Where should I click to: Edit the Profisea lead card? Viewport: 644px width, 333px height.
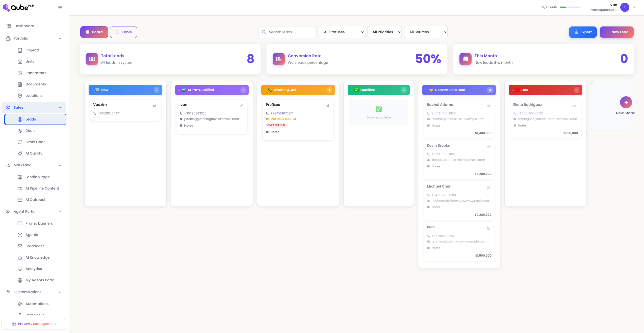pos(327,106)
